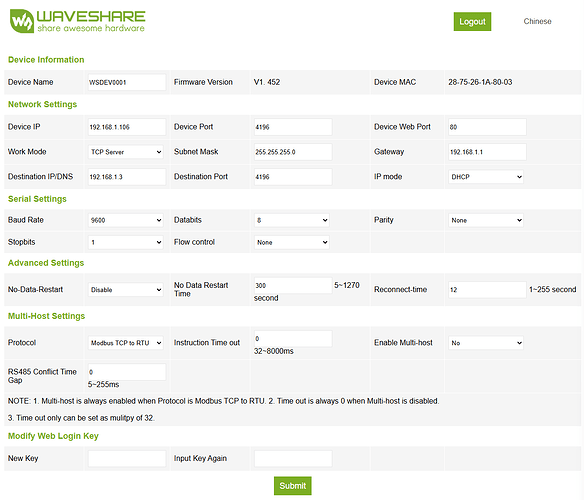The image size is (584, 500).
Task: Expand the IP mode DHCP dropdown
Action: [x=486, y=177]
